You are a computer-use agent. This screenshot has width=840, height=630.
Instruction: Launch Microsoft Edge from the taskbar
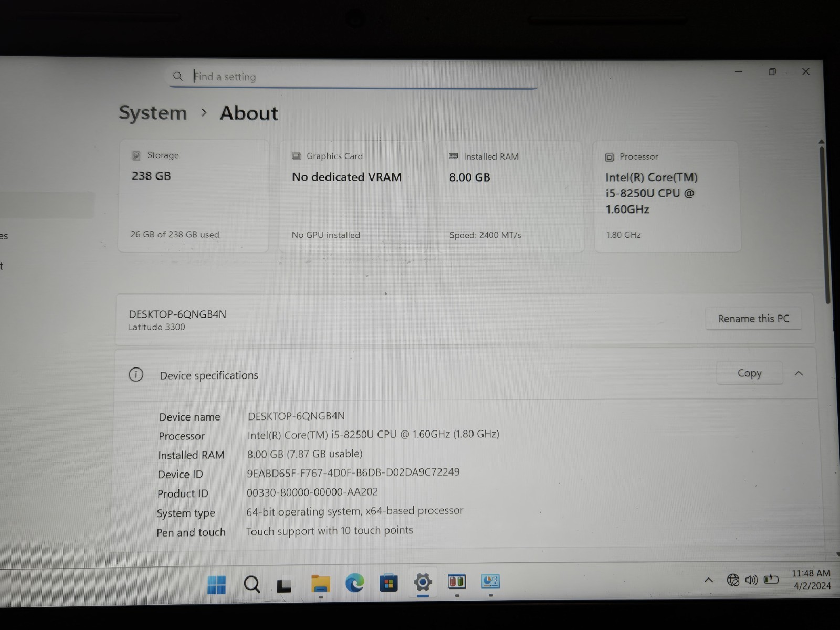click(355, 583)
